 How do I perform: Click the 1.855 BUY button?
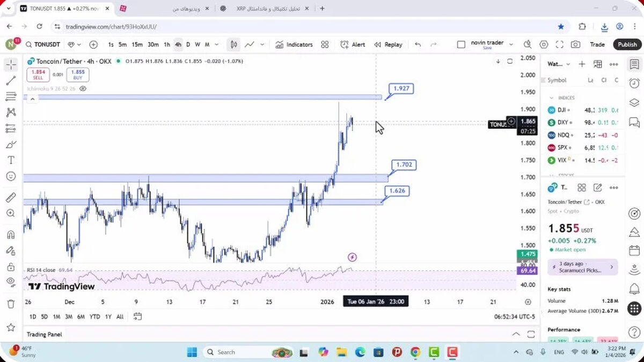pos(78,75)
